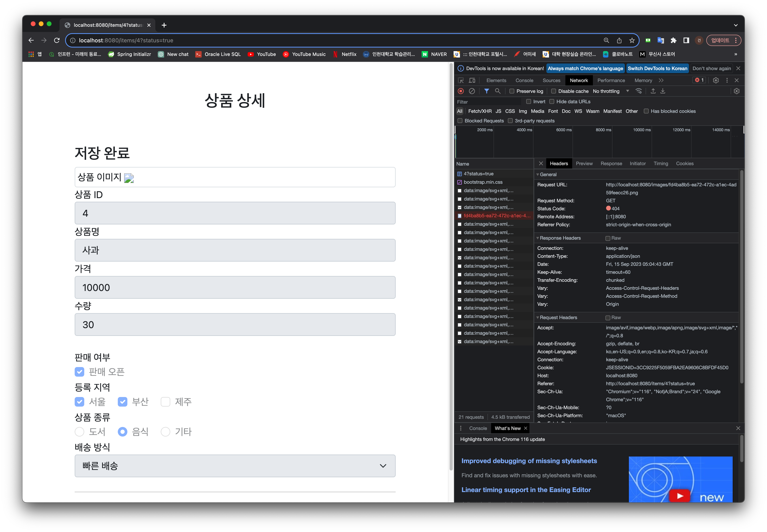This screenshot has height=532, width=767.
Task: Open the Network panel settings gear
Action: coord(737,91)
